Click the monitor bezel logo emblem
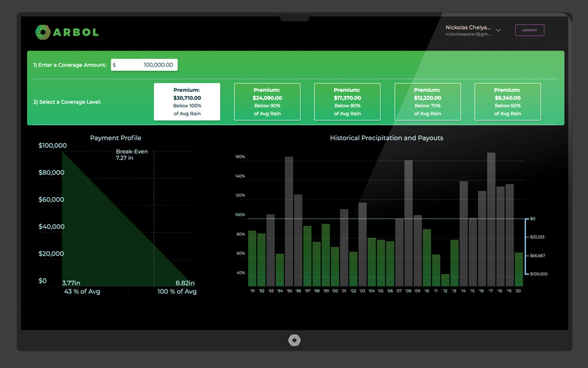Viewport: 588px width, 368px height. coord(295,340)
